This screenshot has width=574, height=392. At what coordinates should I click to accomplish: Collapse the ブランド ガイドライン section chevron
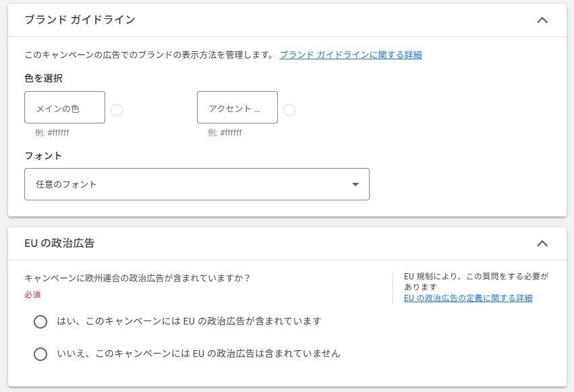tap(542, 20)
